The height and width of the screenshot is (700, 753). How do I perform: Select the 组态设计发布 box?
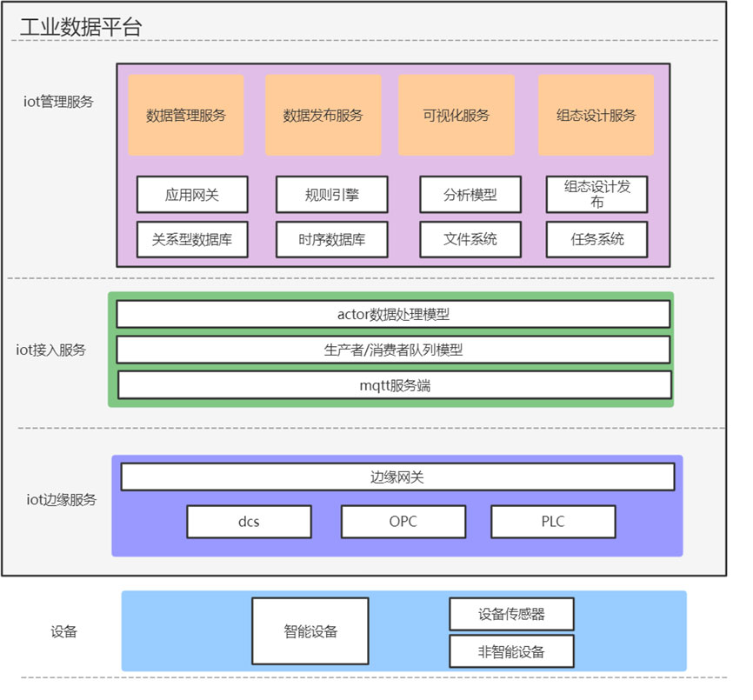click(597, 195)
